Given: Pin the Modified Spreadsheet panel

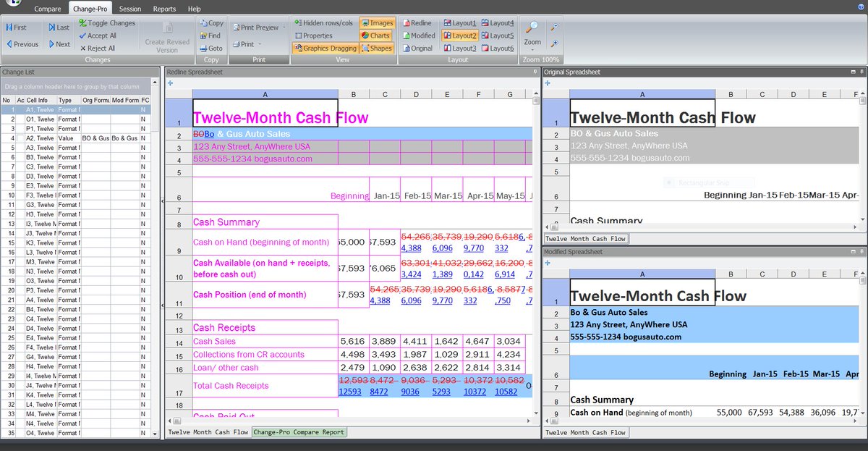Looking at the screenshot, I should point(863,251).
